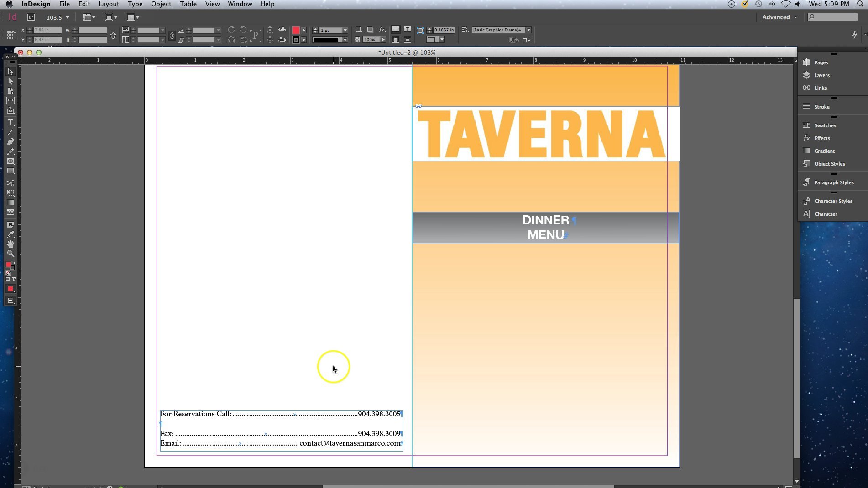868x488 pixels.
Task: Select the Pen tool
Action: [x=11, y=142]
